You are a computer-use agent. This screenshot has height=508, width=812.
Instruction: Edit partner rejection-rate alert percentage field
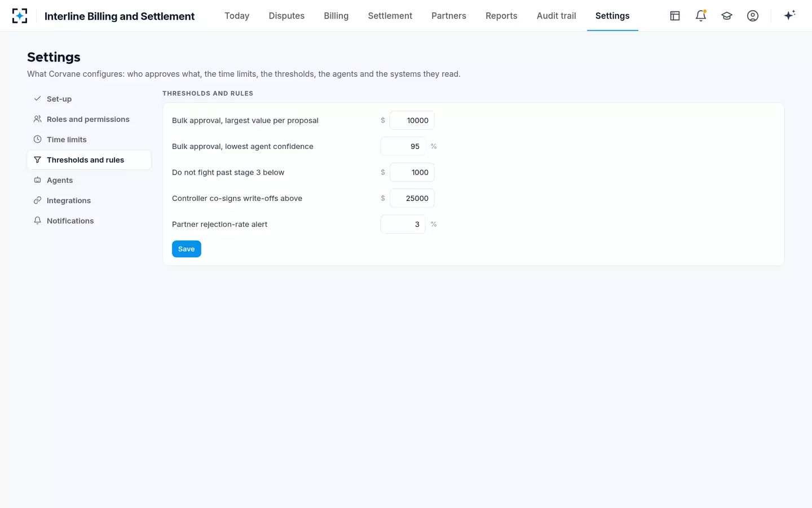(403, 224)
